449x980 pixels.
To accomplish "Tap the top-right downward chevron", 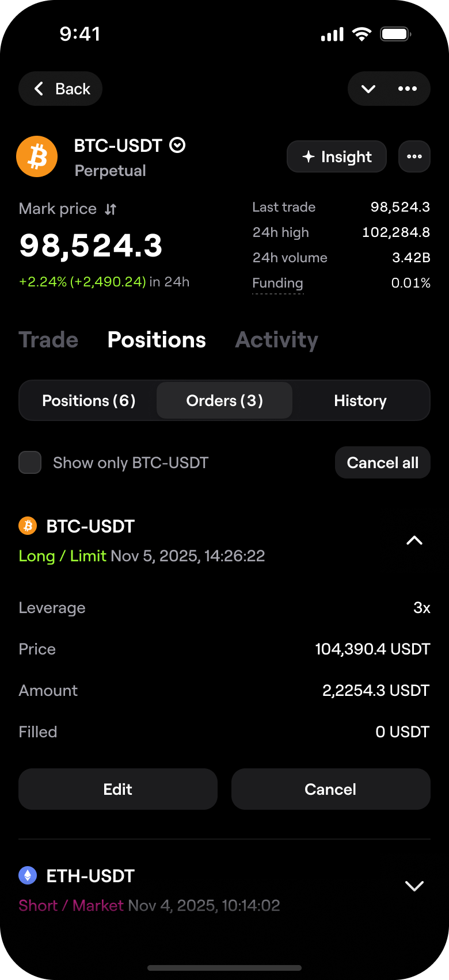I will [x=368, y=89].
